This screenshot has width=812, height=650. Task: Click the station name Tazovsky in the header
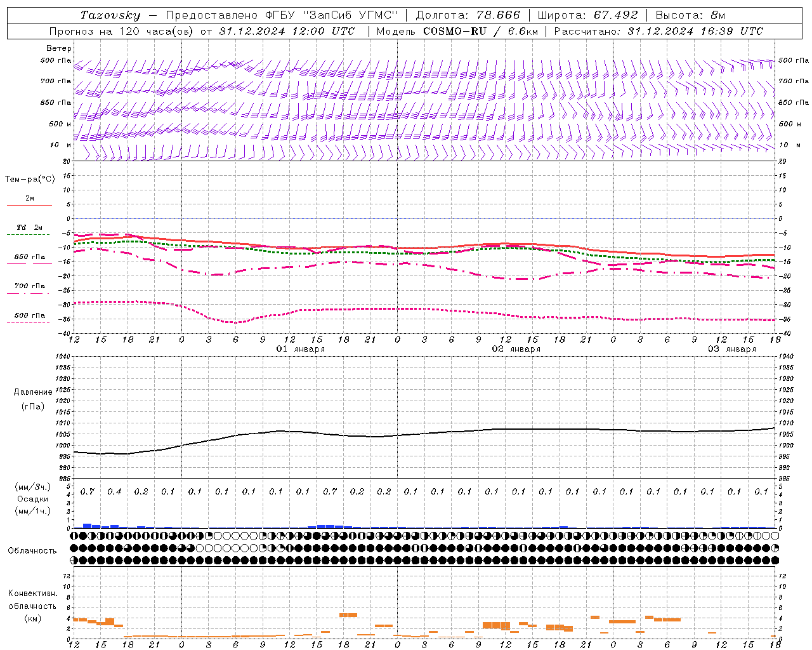pyautogui.click(x=110, y=15)
